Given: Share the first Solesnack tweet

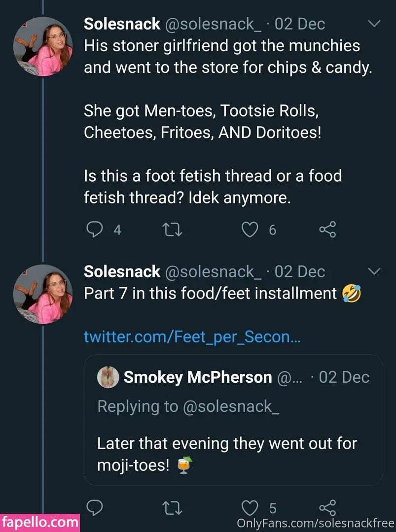Looking at the screenshot, I should coord(327,230).
